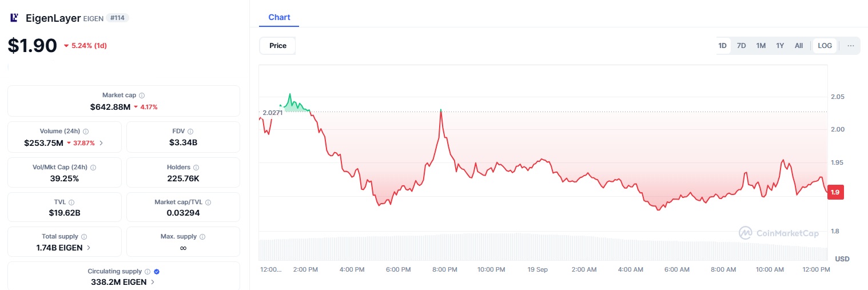Click the 225.76K holders value
868x290 pixels.
183,178
